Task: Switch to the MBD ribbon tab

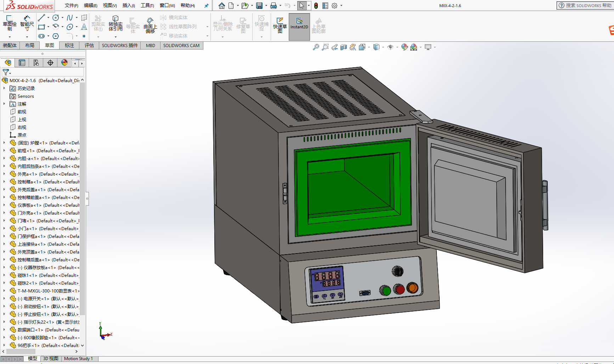Action: (151, 45)
